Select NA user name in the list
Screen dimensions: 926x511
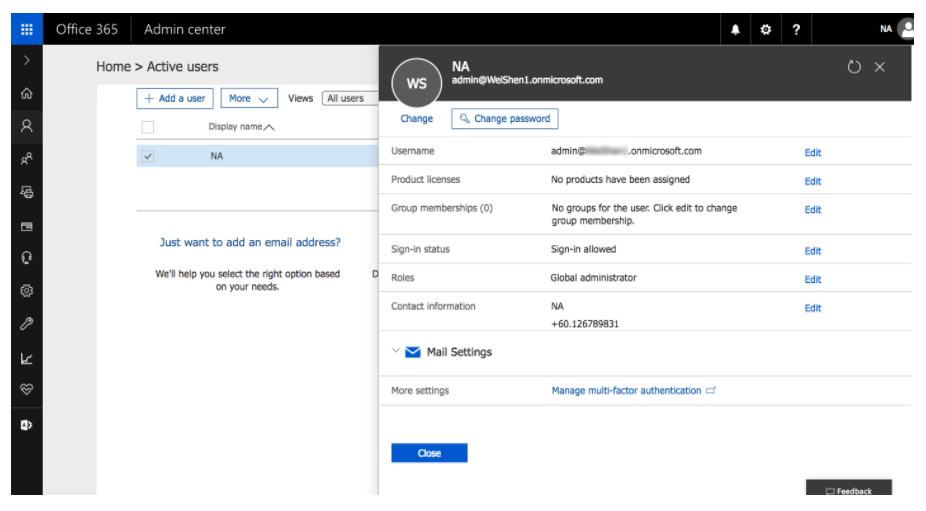(217, 156)
